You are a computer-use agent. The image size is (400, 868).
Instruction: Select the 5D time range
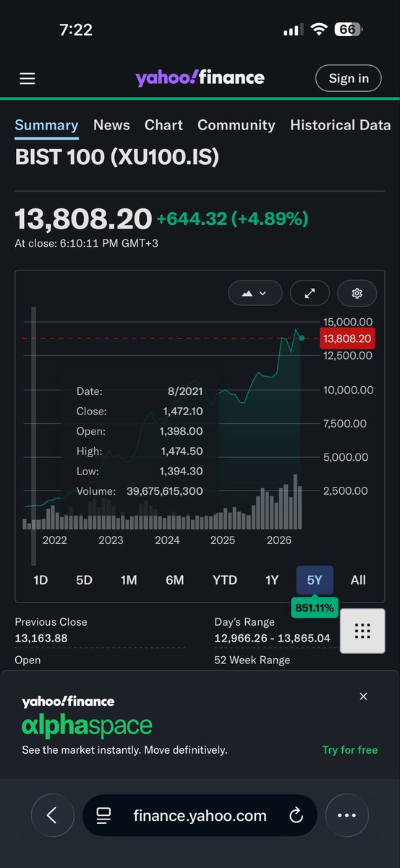[84, 580]
